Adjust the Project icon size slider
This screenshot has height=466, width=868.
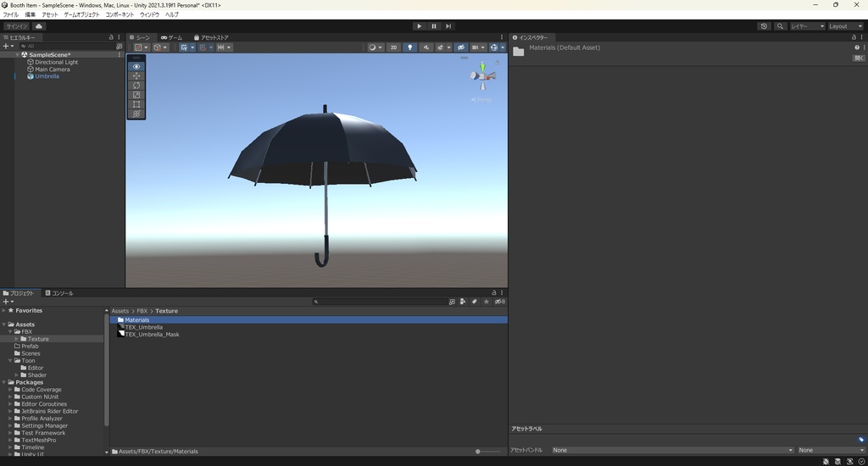click(487, 452)
